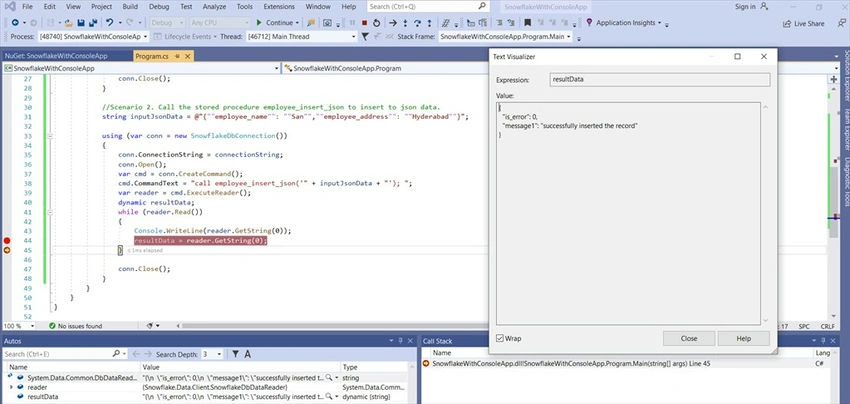Click the search magnifier in the Quick Launch box

click(481, 7)
